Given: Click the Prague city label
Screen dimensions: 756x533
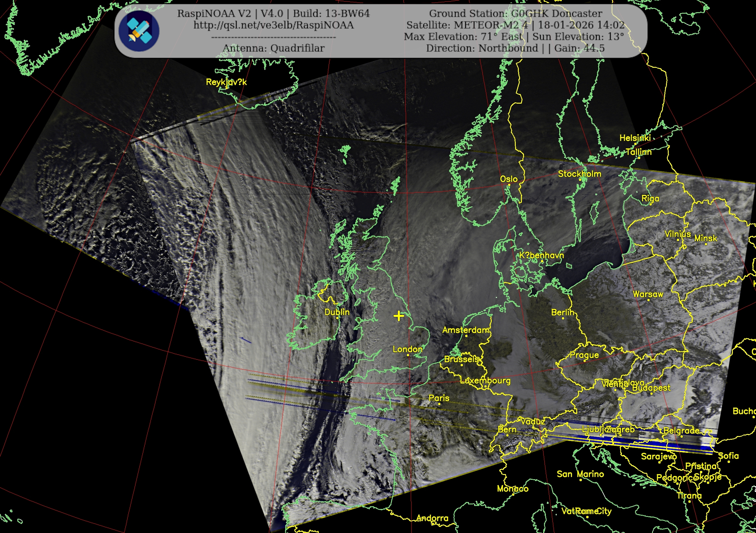Looking at the screenshot, I should (x=584, y=355).
